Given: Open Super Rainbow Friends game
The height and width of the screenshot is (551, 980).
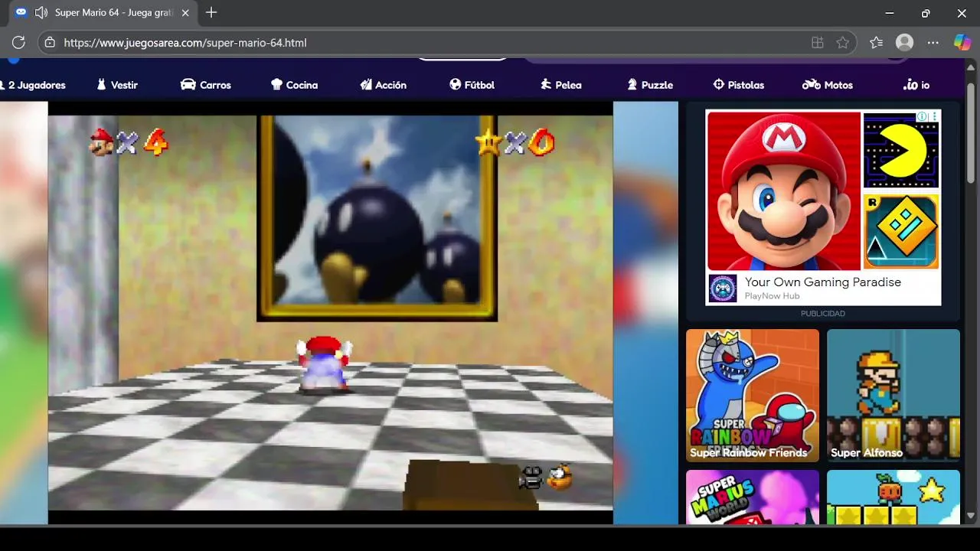Looking at the screenshot, I should pyautogui.click(x=753, y=396).
